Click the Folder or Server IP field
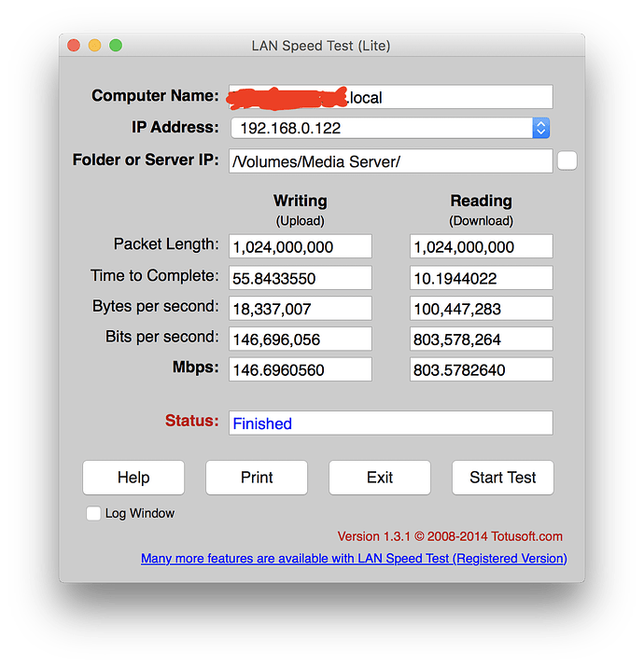644x666 pixels. point(391,161)
